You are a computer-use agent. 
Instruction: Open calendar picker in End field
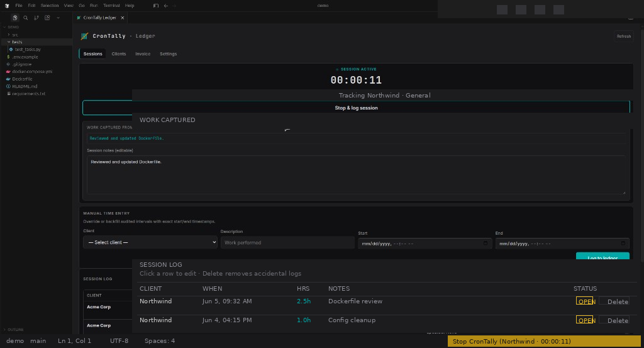(623, 244)
